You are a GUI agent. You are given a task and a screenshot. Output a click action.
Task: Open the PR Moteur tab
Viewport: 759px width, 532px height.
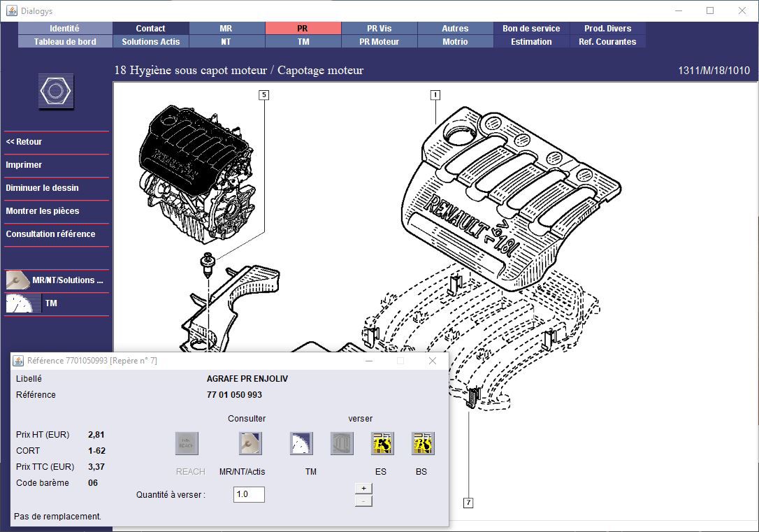click(x=379, y=42)
